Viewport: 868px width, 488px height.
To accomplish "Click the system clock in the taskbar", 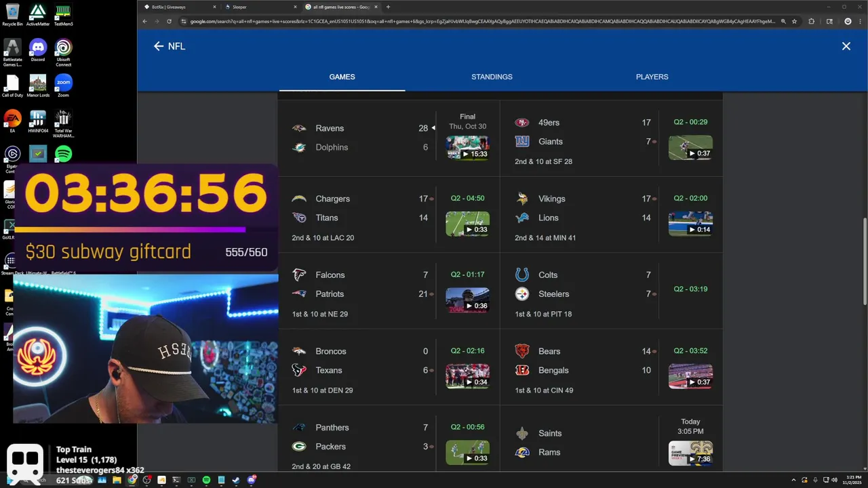I will (x=851, y=480).
